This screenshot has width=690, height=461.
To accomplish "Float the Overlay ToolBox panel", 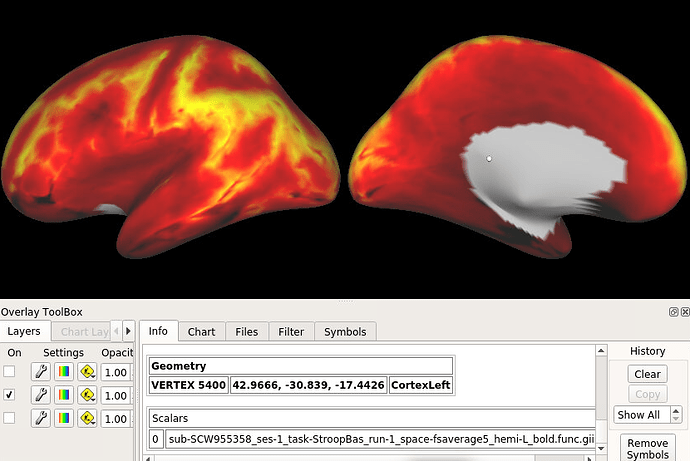I will click(673, 312).
